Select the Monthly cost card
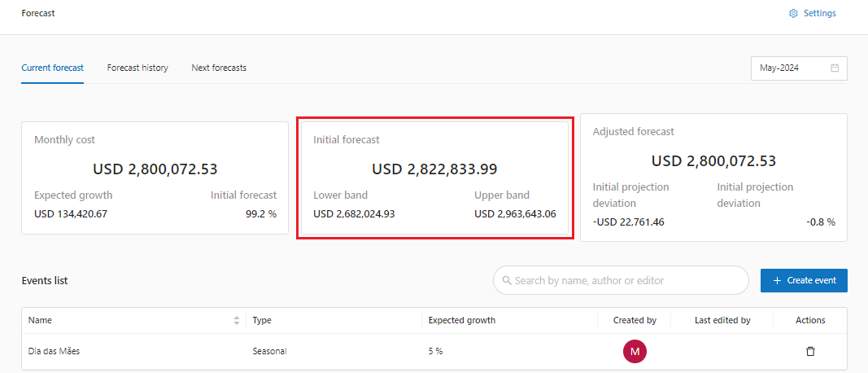Viewport: 868px width, 373px height. (155, 178)
